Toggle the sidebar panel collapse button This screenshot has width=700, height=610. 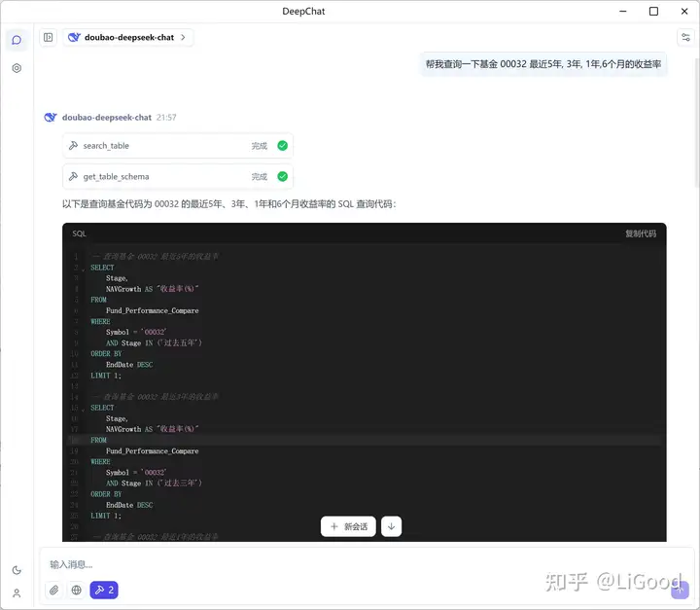click(x=49, y=38)
